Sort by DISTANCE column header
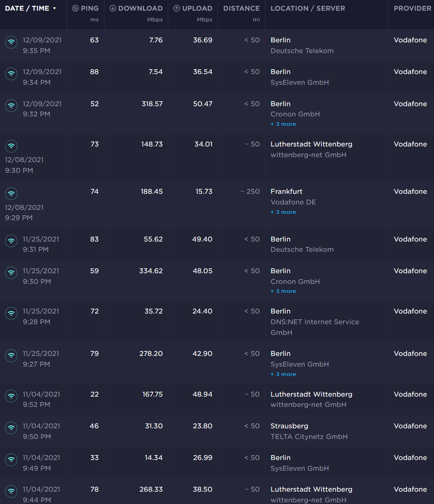434x504 pixels. point(241,9)
